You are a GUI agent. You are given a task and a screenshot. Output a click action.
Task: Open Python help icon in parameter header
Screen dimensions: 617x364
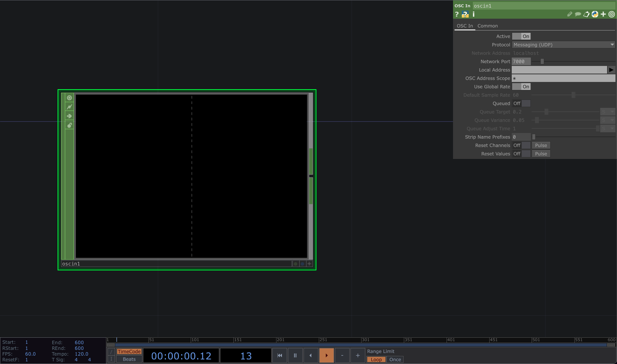pos(465,14)
